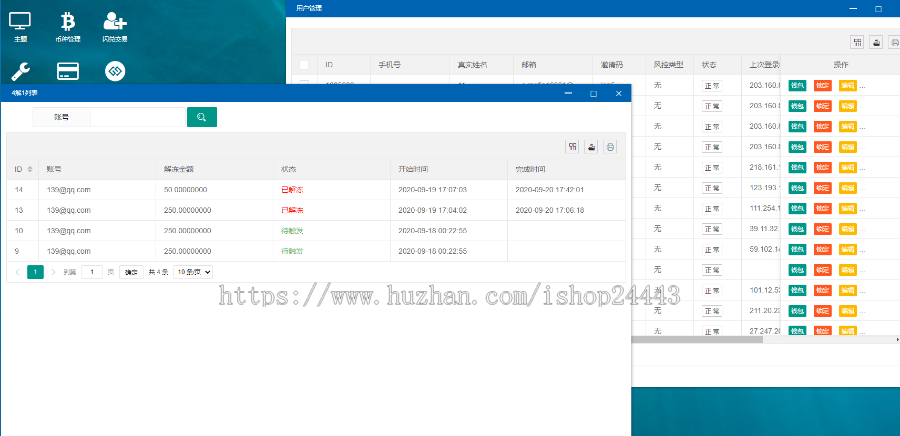Open the 主题 monitor desktop icon
The image size is (900, 436).
coord(20,27)
